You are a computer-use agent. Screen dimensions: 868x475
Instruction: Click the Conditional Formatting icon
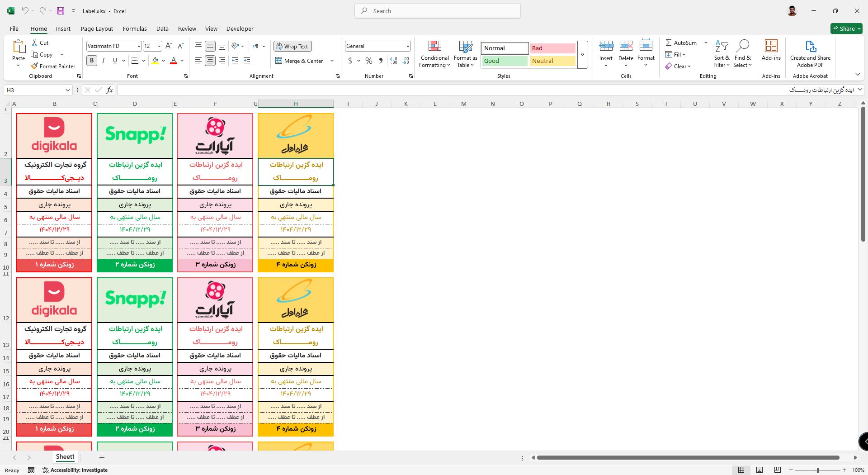[434, 47]
